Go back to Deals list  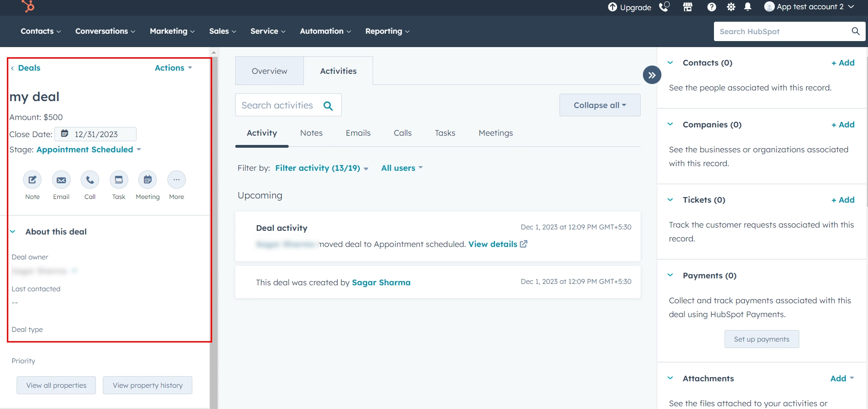click(x=26, y=68)
